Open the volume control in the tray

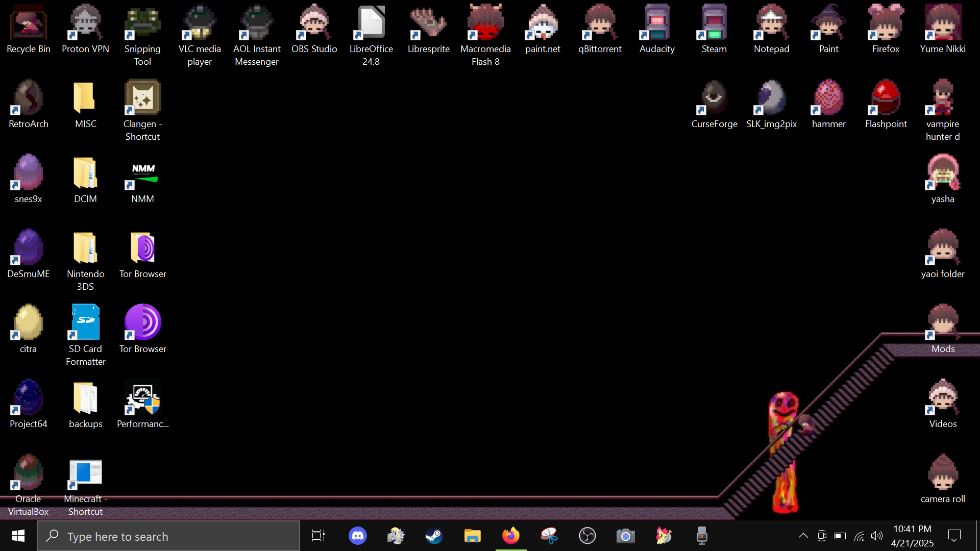pos(877,536)
